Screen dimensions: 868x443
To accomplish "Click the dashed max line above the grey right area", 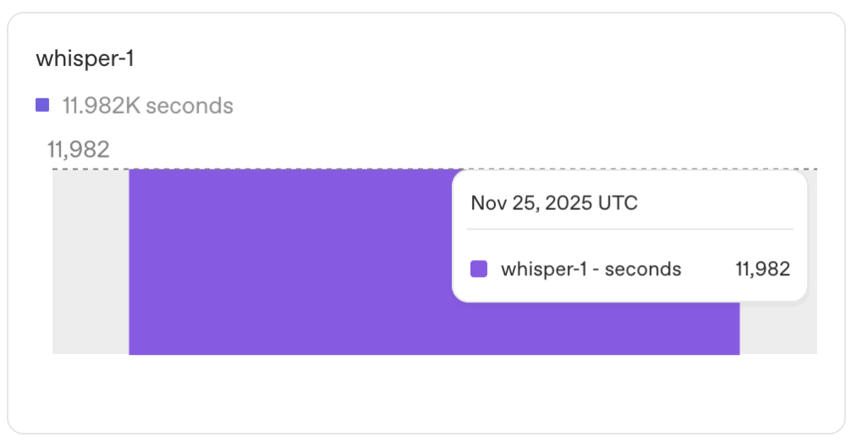I will click(811, 169).
